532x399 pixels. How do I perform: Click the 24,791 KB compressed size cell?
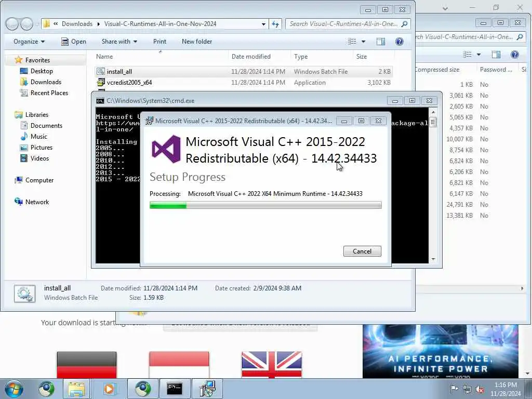click(459, 205)
